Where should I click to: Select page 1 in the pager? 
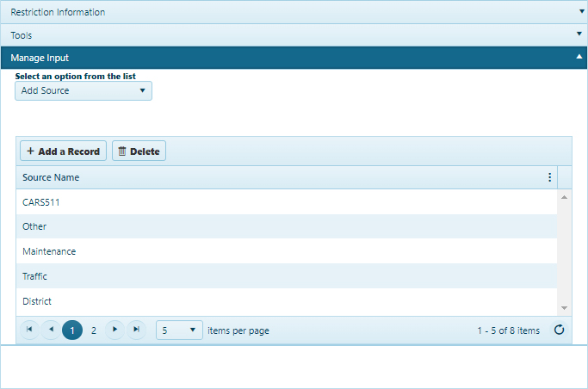[x=72, y=330]
